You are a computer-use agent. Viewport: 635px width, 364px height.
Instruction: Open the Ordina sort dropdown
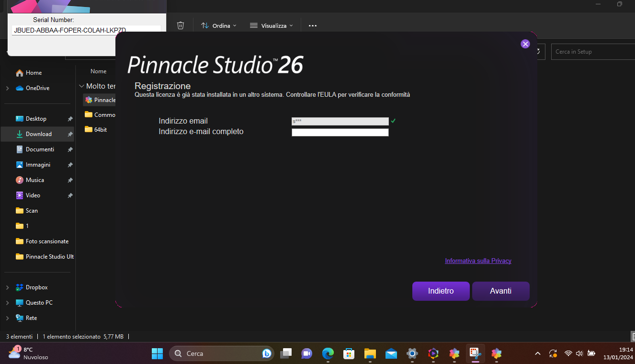219,25
